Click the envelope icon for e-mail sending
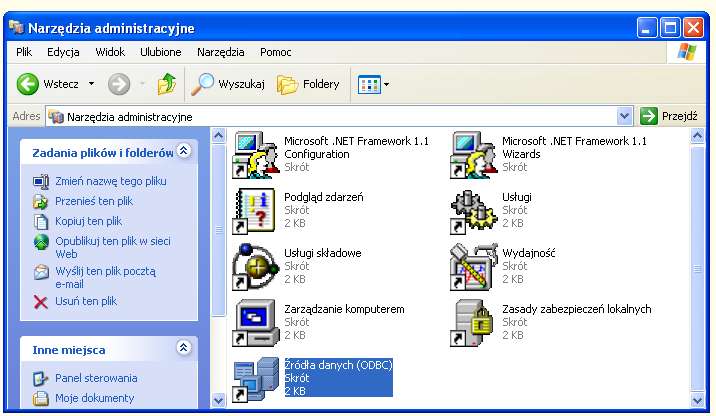Image resolution: width=716 pixels, height=416 pixels. click(x=41, y=272)
